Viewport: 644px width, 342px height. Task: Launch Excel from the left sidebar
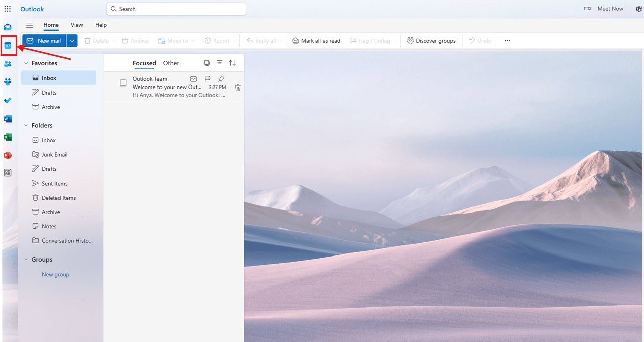[8, 137]
